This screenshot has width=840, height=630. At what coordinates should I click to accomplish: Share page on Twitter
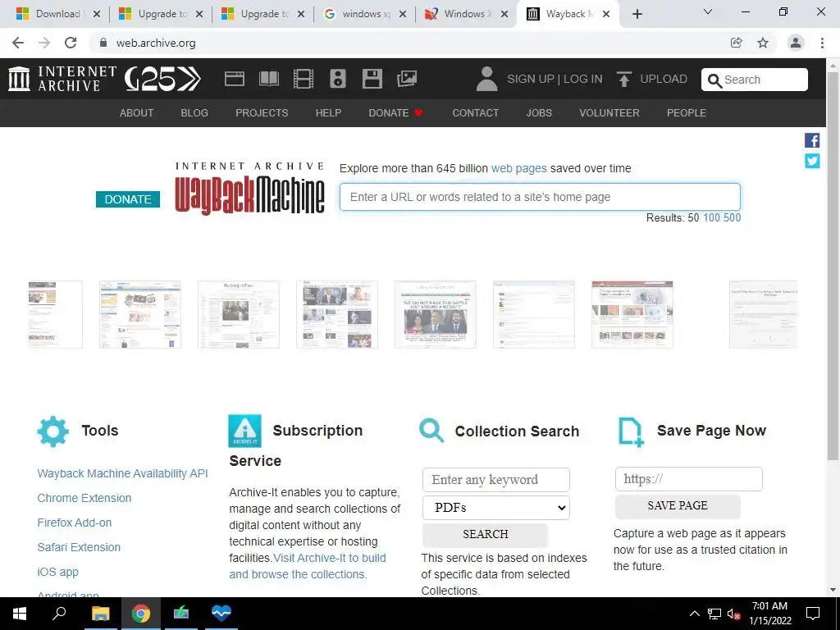pyautogui.click(x=811, y=161)
